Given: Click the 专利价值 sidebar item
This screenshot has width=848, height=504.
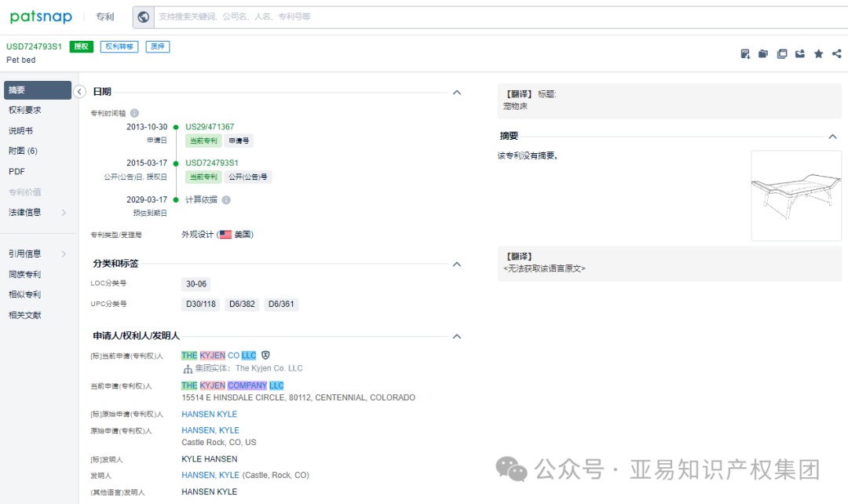Looking at the screenshot, I should coord(25,192).
